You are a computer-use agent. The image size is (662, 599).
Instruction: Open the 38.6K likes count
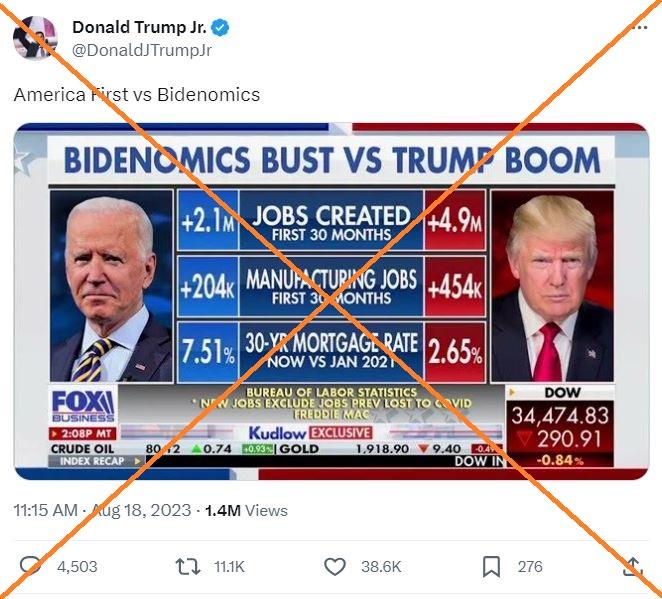[381, 566]
